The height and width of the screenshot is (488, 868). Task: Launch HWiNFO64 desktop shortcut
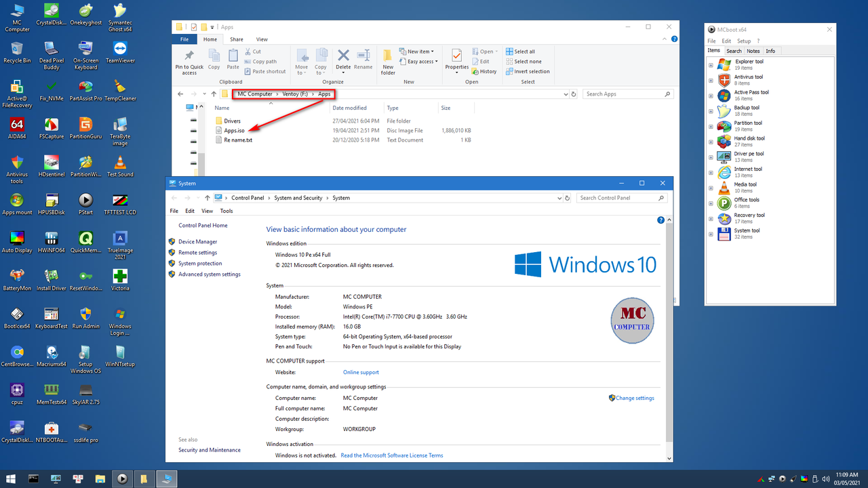[x=52, y=241]
